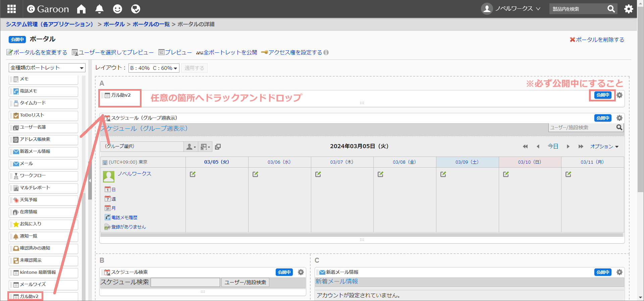The width and height of the screenshot is (644, 301).
Task: Select 天気予報 portlet in list
Action: pos(44,200)
